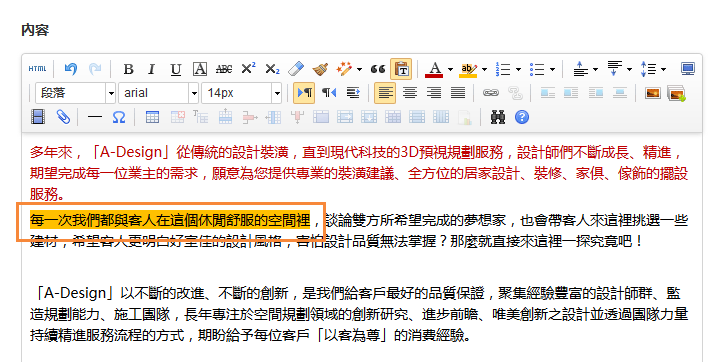Open the editor help
721x362 pixels.
522,117
